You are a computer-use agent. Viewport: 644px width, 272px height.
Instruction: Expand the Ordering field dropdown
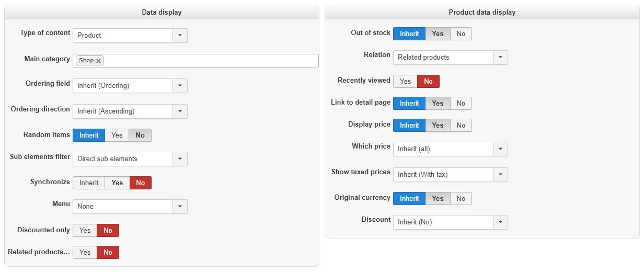click(x=180, y=86)
